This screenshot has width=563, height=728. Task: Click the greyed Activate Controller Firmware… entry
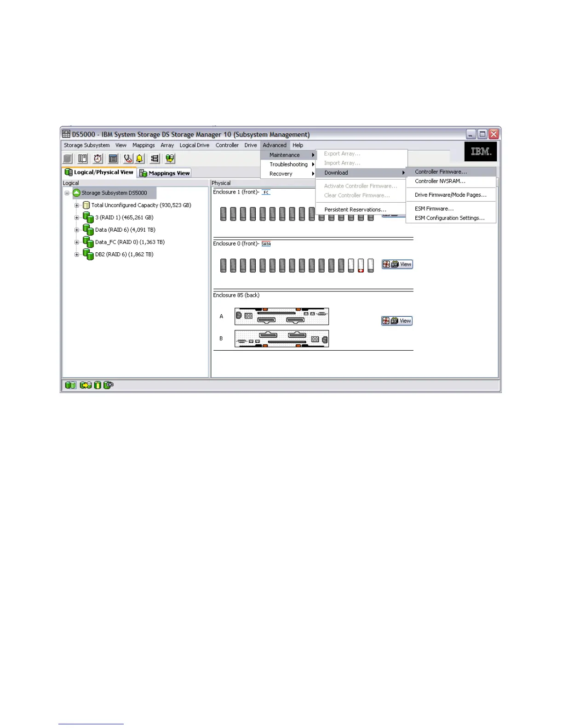coord(362,186)
